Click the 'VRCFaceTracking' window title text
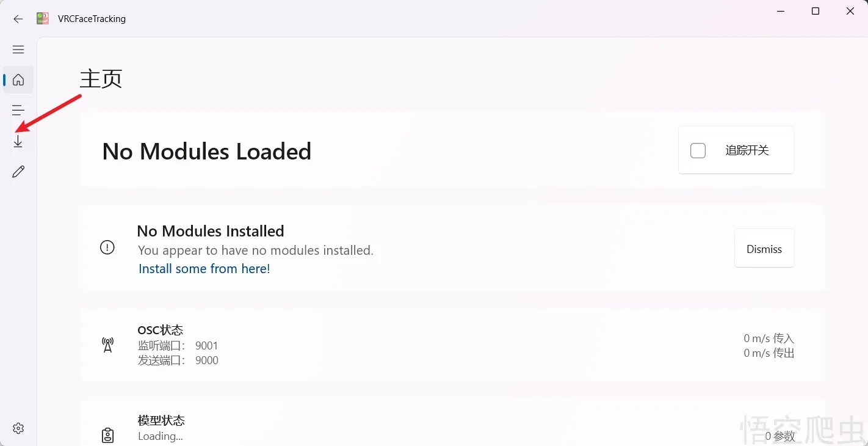Image resolution: width=868 pixels, height=446 pixels. click(92, 19)
